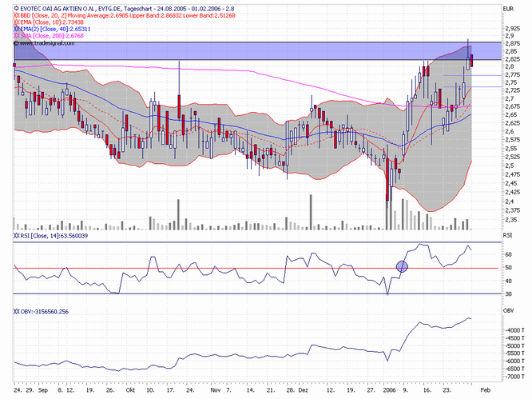
Task: Select the blue circle marker on RSI line
Action: pyautogui.click(x=403, y=266)
